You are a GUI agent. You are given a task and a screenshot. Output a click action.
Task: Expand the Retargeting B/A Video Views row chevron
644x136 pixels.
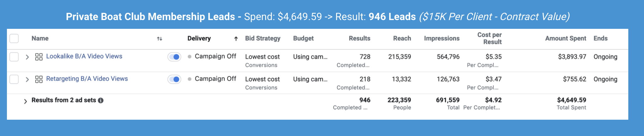tap(27, 80)
